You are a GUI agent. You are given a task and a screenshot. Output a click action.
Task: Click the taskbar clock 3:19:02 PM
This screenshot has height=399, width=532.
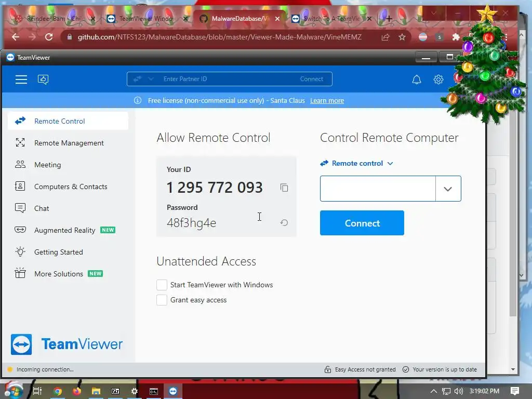click(x=484, y=391)
